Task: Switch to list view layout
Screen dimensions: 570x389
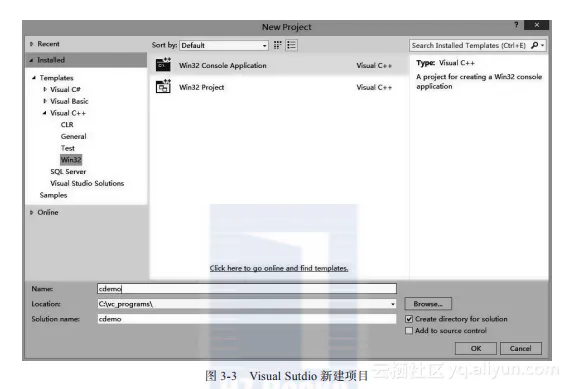Action: (292, 45)
